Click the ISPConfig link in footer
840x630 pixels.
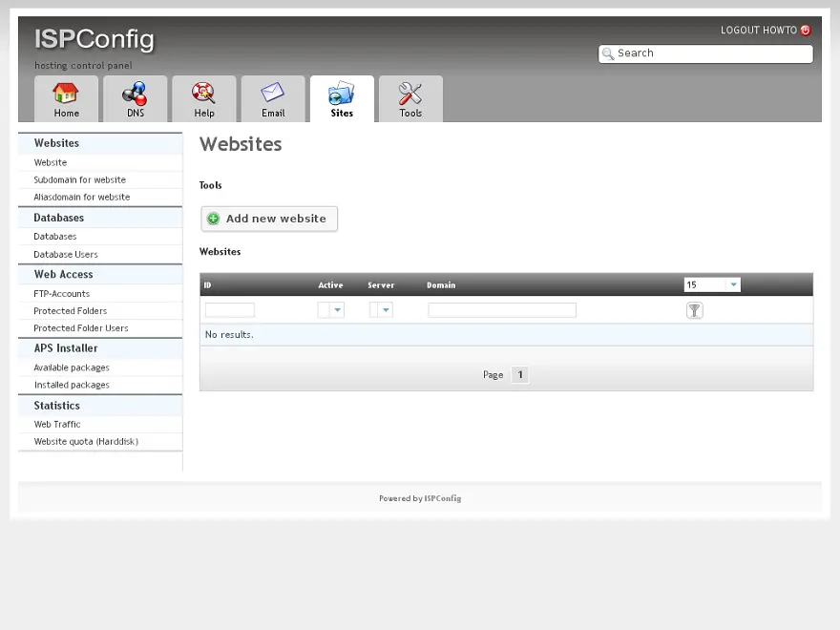(443, 498)
